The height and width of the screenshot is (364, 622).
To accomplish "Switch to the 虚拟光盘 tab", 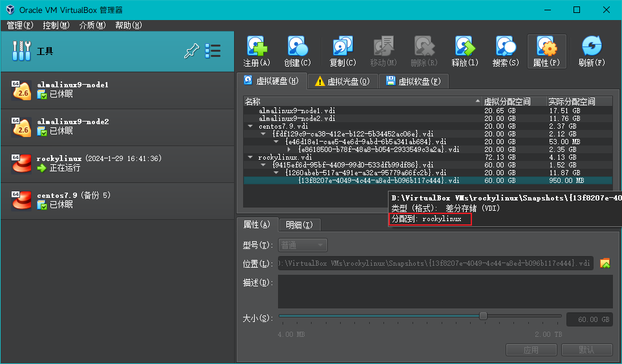I will [x=343, y=81].
